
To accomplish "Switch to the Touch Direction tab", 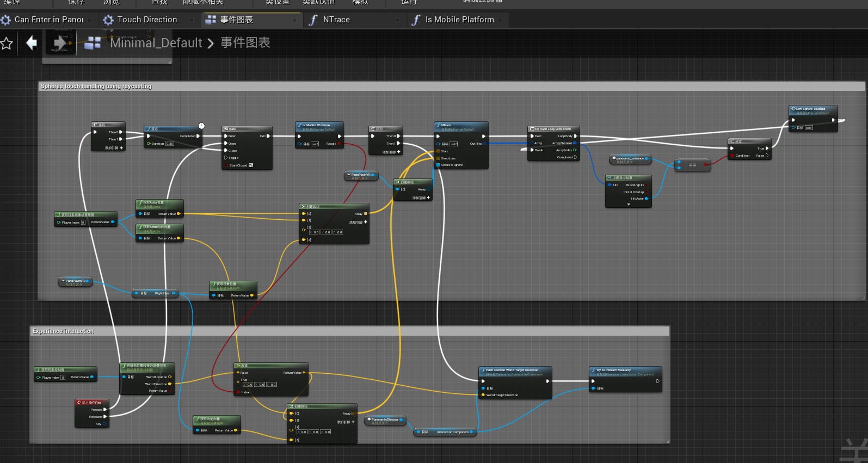I will click(x=147, y=20).
